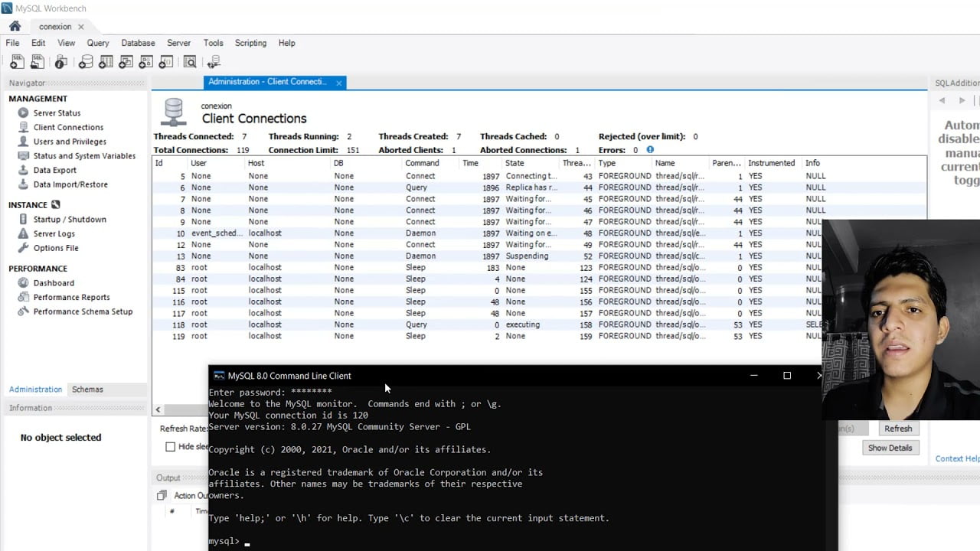
Task: Sort connections by Command column
Action: pos(431,163)
